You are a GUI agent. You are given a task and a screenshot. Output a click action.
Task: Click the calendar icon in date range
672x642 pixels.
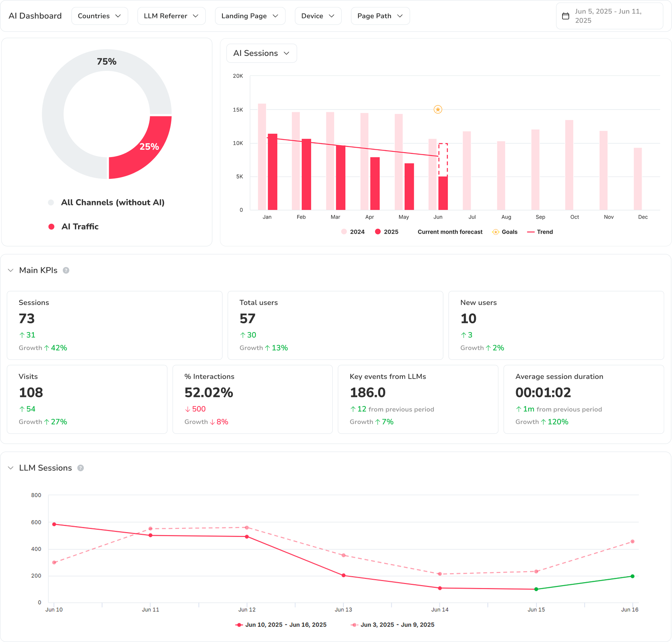coord(565,16)
